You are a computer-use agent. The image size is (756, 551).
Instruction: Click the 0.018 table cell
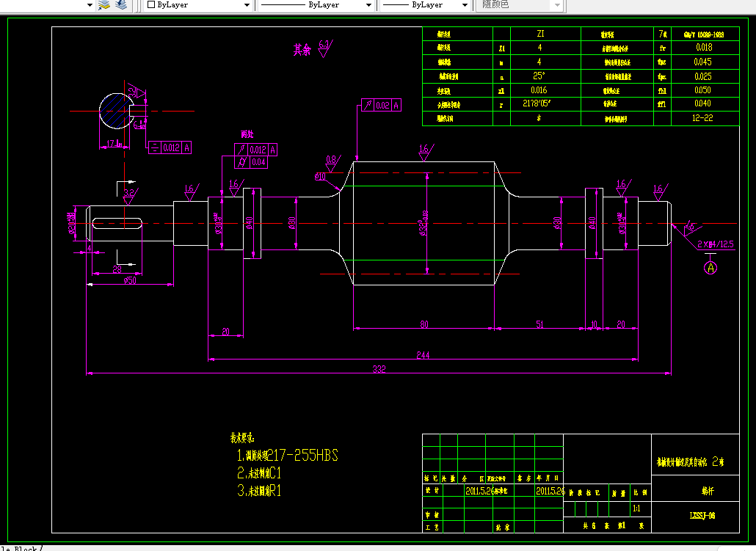pos(704,47)
